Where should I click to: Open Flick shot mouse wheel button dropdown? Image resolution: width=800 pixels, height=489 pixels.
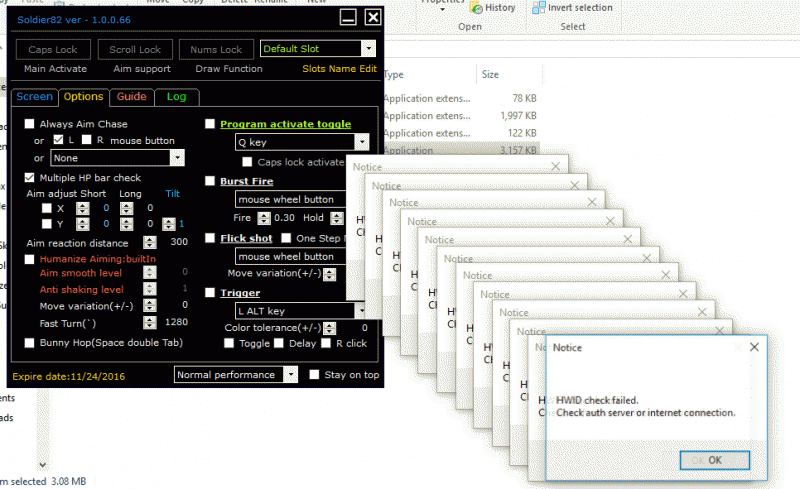click(291, 256)
